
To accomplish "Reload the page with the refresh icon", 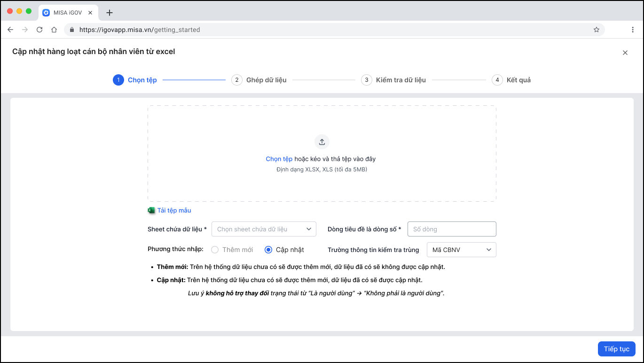I will tap(39, 30).
